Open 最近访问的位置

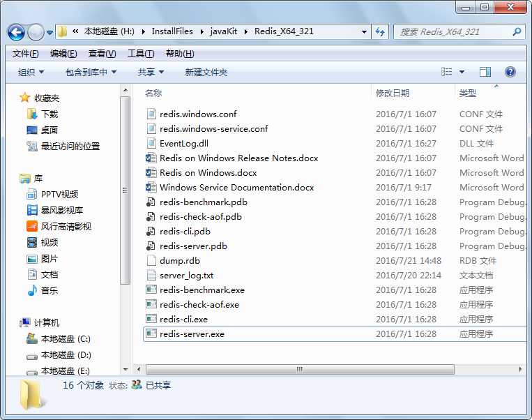63,146
